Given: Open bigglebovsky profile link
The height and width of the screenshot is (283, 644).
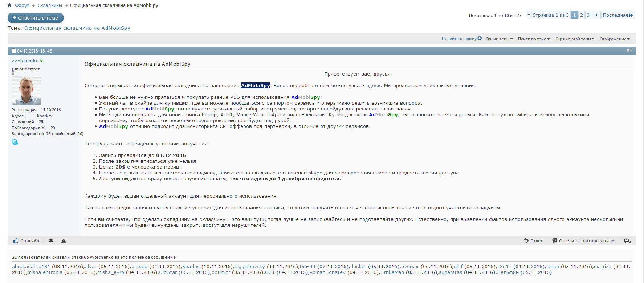Looking at the screenshot, I should click(250, 266).
